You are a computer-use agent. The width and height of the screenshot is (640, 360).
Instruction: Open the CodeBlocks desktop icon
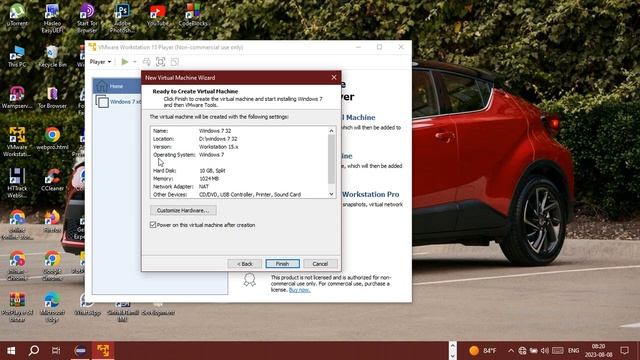193,15
